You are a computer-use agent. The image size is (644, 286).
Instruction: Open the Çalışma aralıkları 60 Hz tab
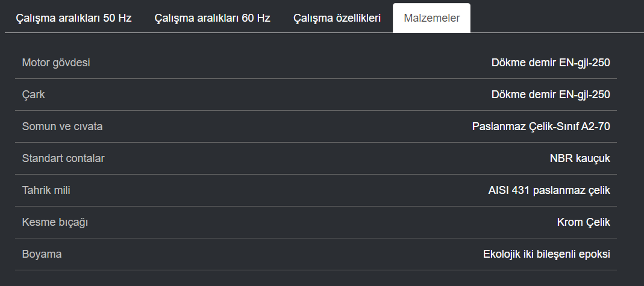(212, 18)
